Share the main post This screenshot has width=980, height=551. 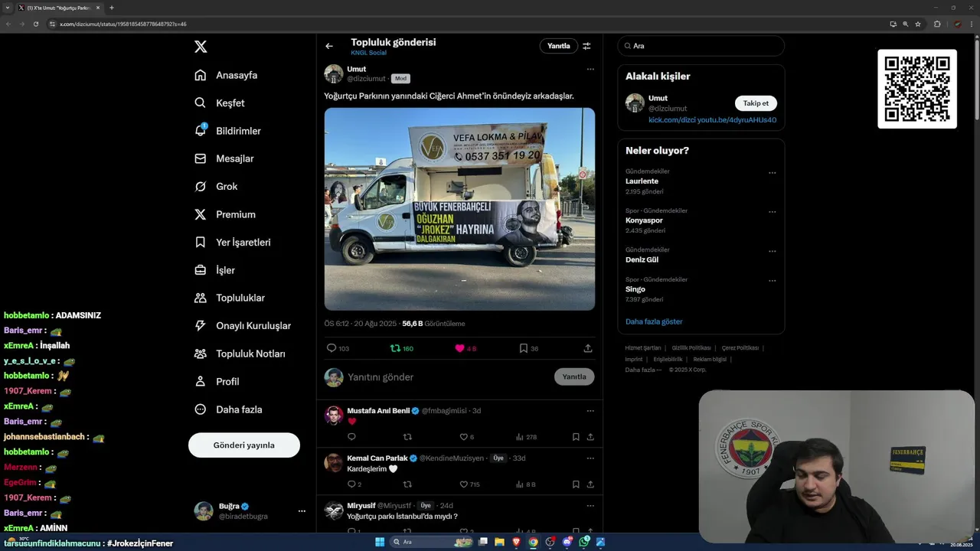[588, 348]
